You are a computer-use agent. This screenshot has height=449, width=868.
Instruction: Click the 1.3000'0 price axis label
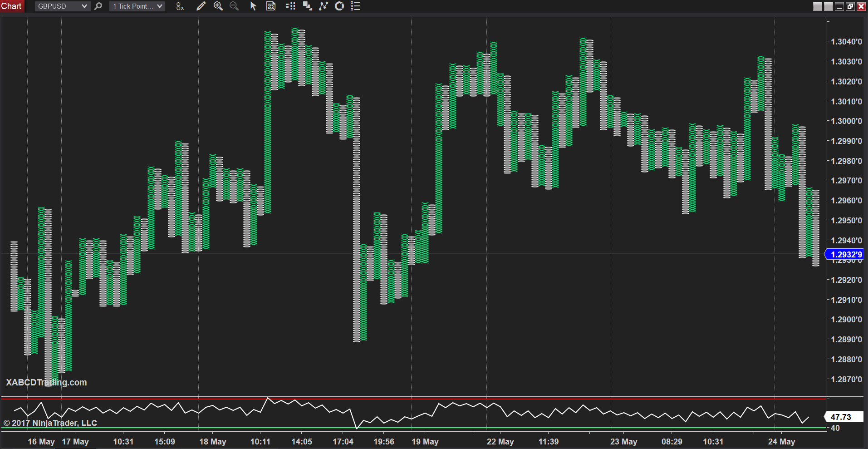(847, 121)
